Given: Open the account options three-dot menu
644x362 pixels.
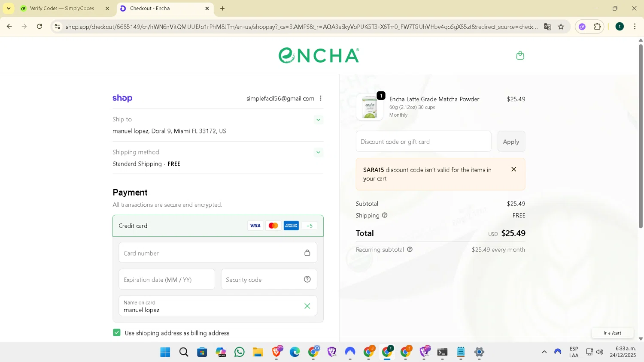Looking at the screenshot, I should coord(320,98).
